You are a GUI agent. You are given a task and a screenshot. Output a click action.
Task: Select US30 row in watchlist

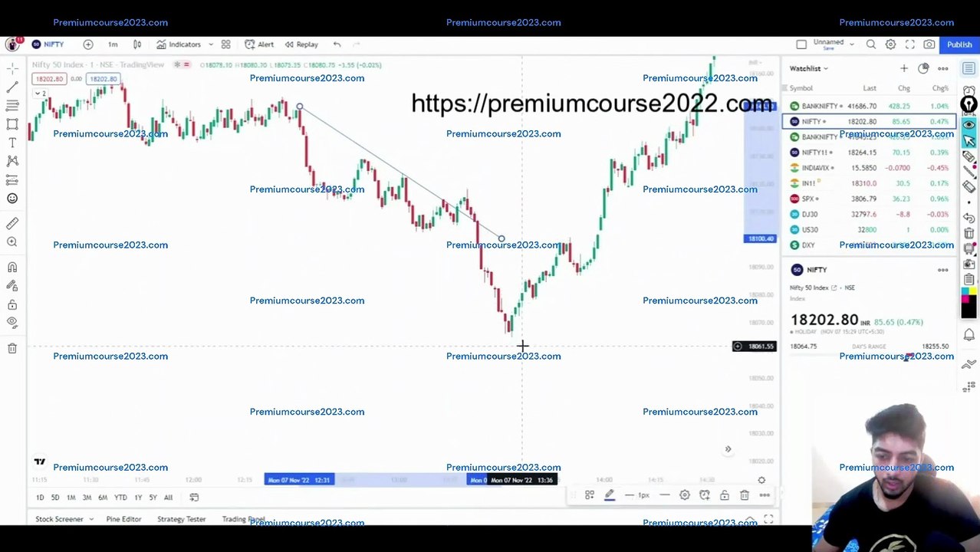click(870, 229)
